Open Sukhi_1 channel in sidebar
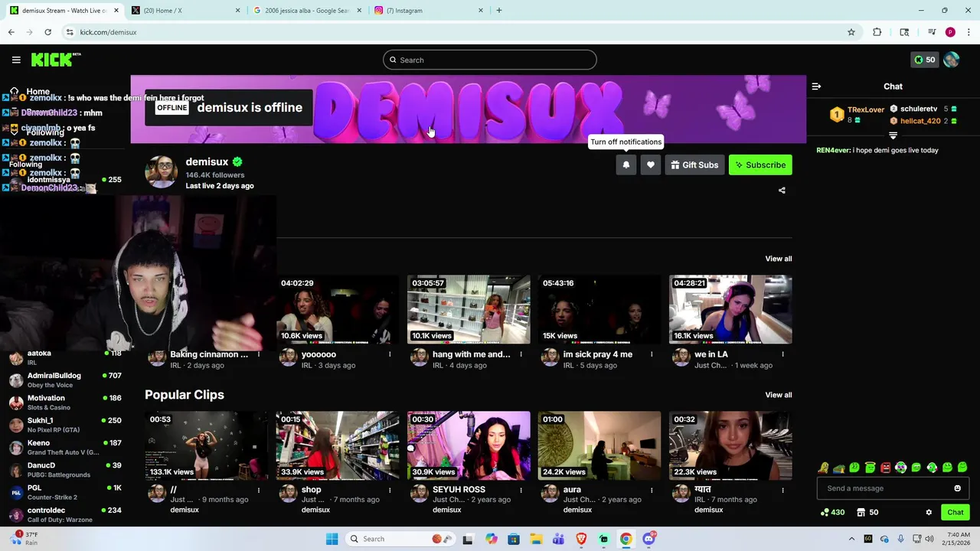The image size is (980, 551). coord(64,425)
